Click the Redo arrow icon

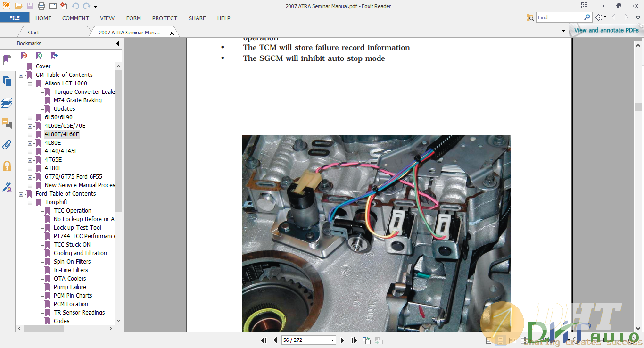86,6
